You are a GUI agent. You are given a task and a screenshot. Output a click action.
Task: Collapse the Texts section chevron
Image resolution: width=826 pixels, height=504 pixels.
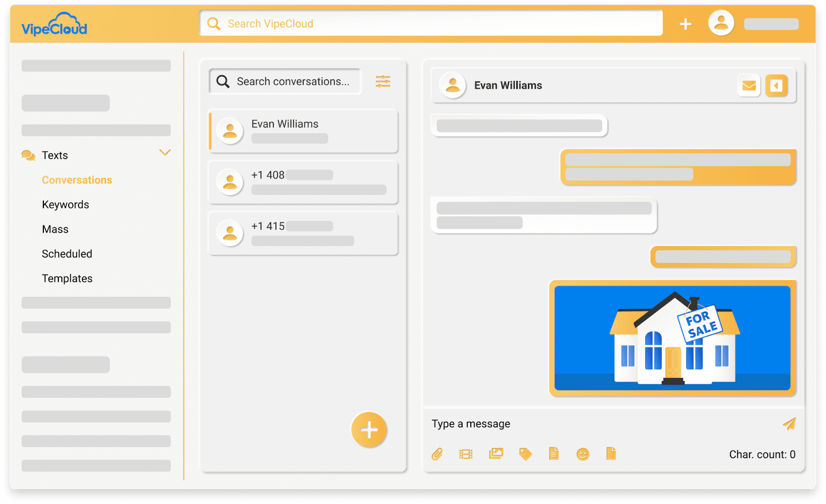(165, 153)
